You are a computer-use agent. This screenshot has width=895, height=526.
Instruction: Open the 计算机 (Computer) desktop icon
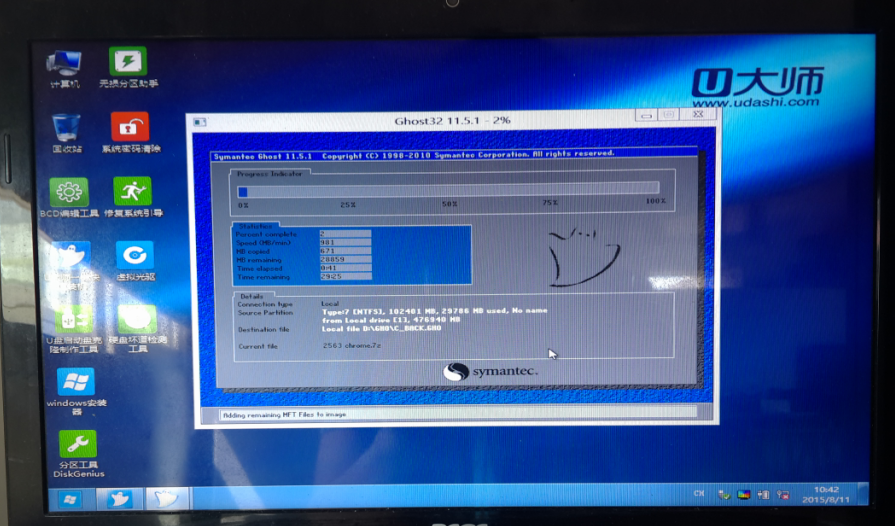tap(65, 63)
